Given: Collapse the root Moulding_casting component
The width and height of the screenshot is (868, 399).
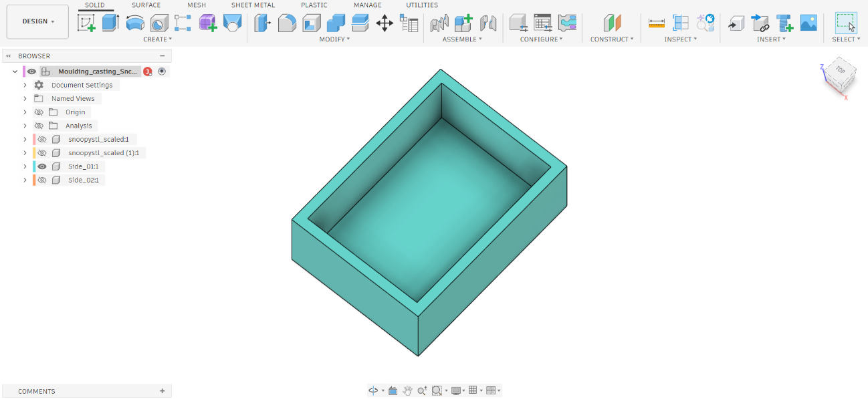Looking at the screenshot, I should click(15, 72).
